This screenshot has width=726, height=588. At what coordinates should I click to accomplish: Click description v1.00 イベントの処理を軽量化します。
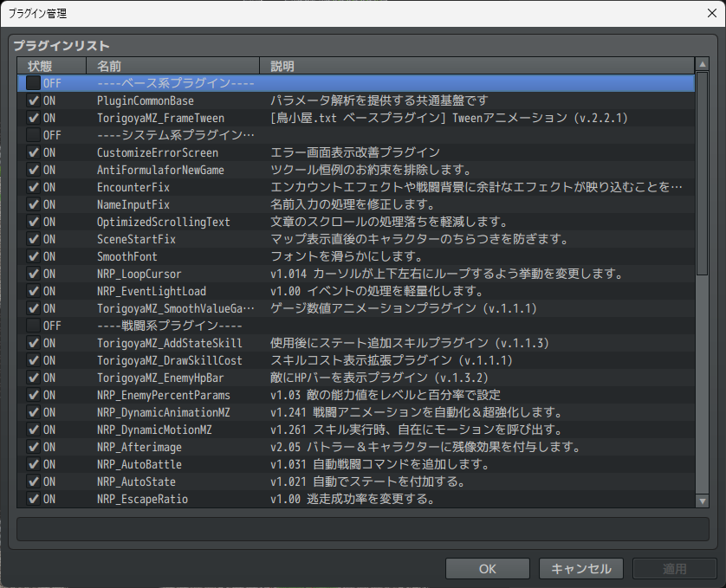377,291
